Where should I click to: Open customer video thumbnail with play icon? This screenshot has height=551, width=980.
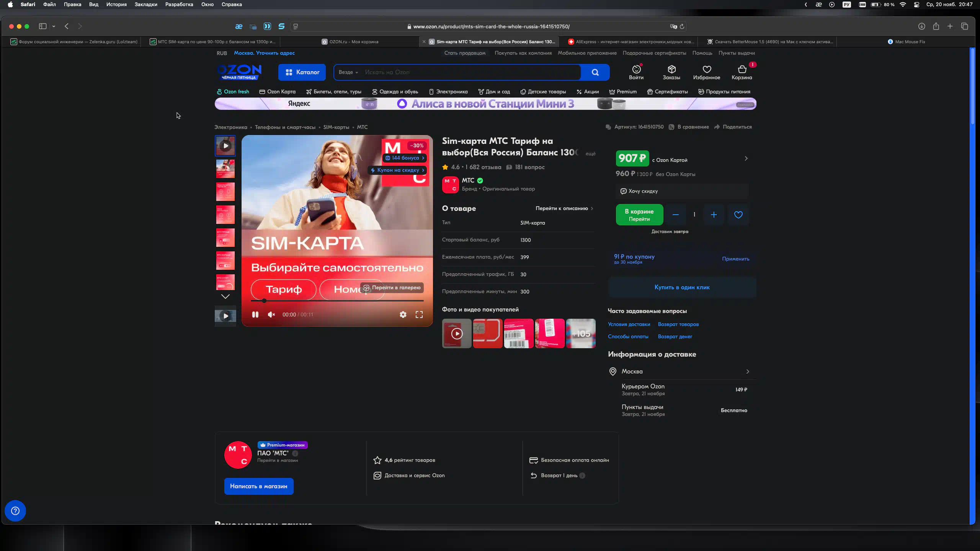(x=457, y=334)
